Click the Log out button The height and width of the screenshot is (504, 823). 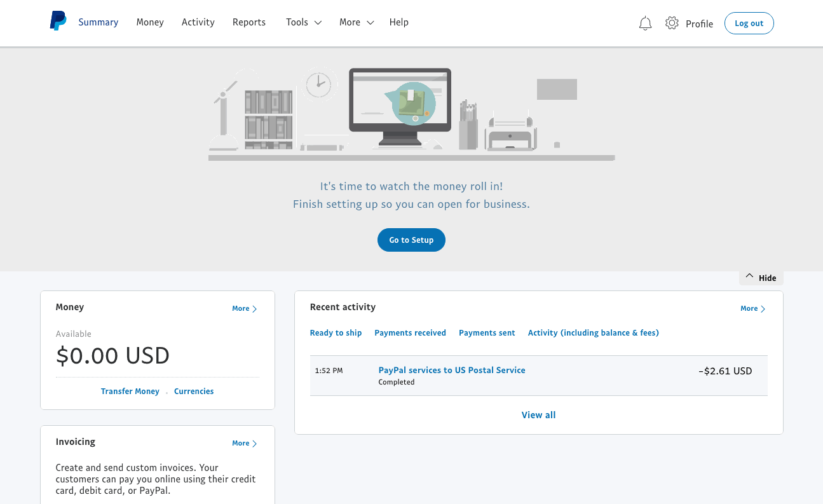(x=749, y=24)
